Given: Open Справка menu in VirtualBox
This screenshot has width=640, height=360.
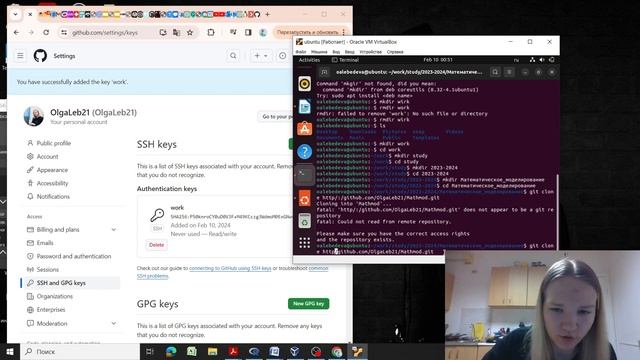Looking at the screenshot, I should tap(395, 52).
